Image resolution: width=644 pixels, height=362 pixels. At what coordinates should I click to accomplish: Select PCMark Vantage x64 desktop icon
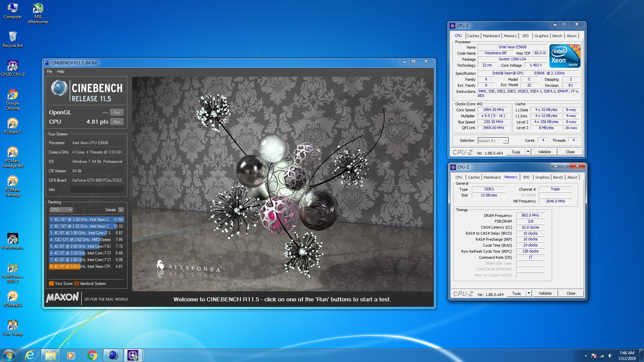point(13,157)
